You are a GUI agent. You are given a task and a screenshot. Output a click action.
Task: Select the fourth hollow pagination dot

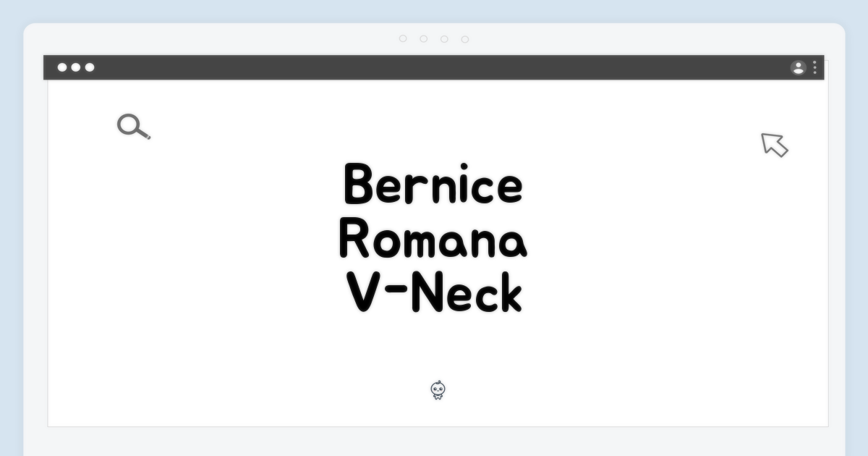[x=465, y=39]
